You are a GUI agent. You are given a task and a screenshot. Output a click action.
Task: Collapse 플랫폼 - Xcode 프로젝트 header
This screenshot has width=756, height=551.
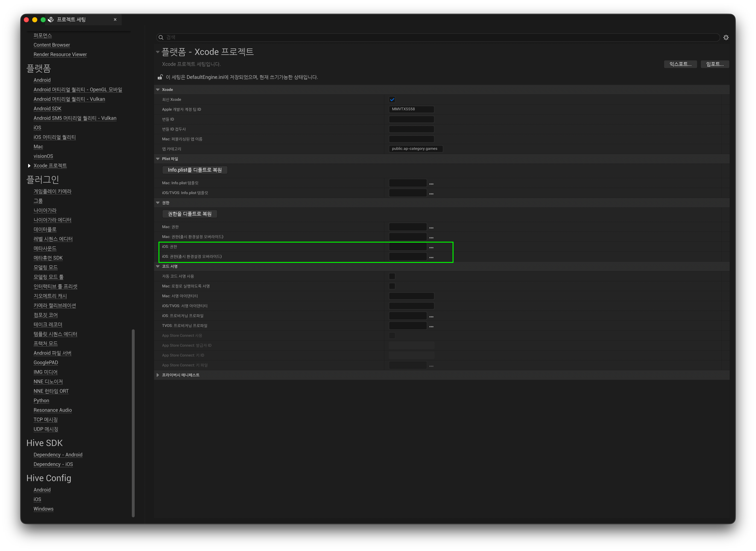pos(158,52)
